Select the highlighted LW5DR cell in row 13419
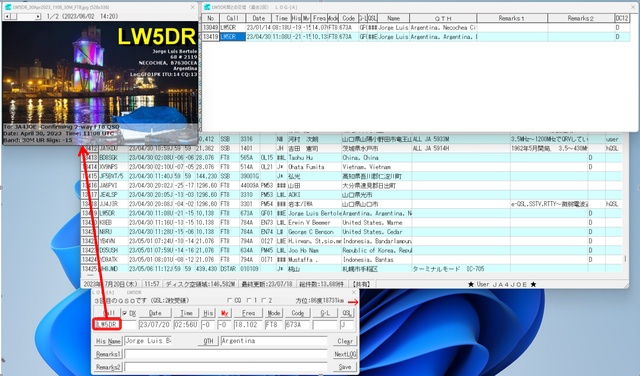 click(233, 37)
